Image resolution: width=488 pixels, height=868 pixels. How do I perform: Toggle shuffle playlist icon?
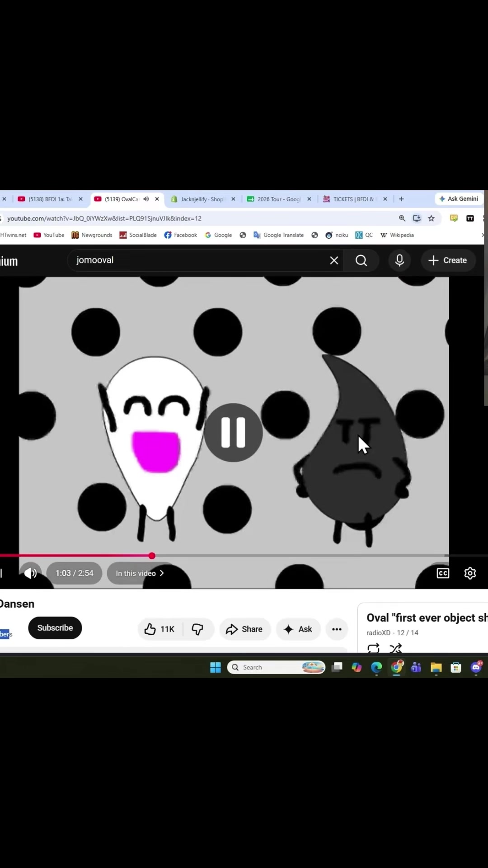tap(395, 648)
